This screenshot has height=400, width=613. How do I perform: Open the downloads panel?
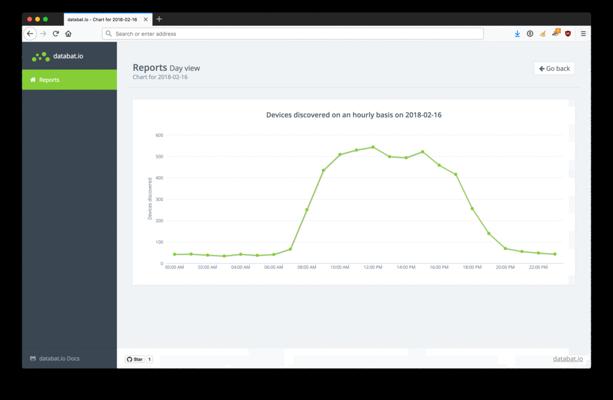pos(517,34)
